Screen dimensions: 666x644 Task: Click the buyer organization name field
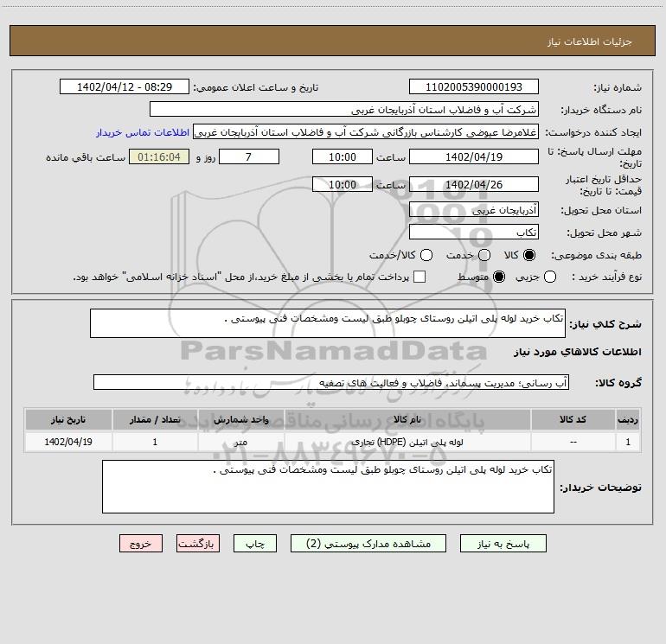tap(344, 109)
